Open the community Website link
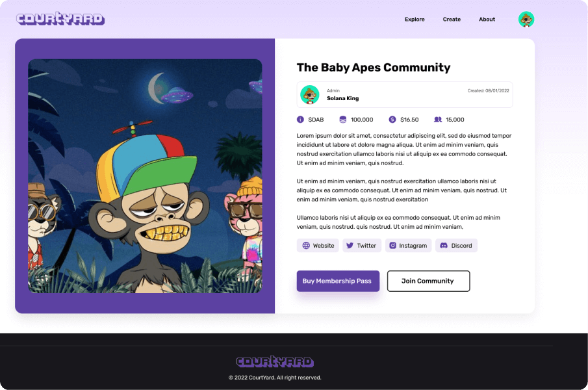The image size is (588, 390). [318, 245]
